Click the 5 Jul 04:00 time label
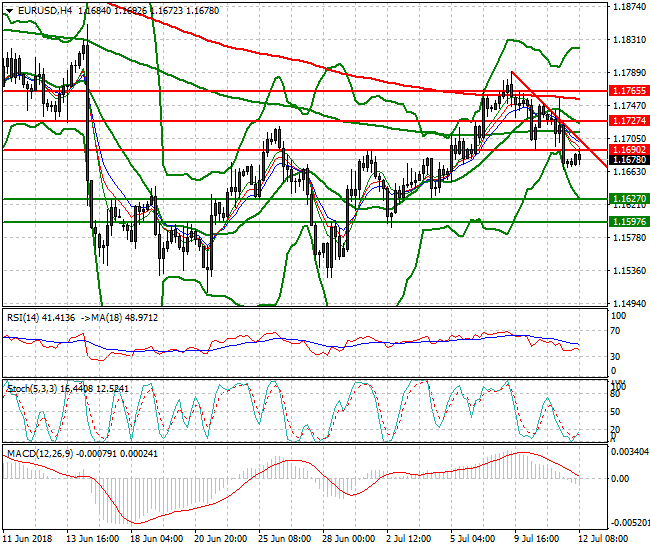Screen dimensions: 650x550 pyautogui.click(x=472, y=539)
